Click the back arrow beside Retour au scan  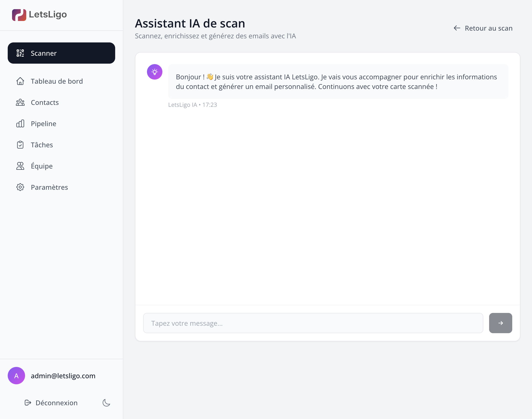tap(457, 28)
